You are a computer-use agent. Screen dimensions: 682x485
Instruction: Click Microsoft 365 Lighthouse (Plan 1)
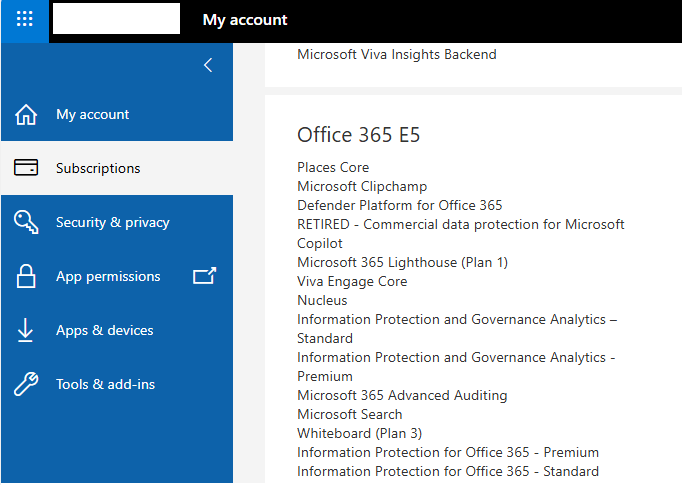pyautogui.click(x=402, y=263)
